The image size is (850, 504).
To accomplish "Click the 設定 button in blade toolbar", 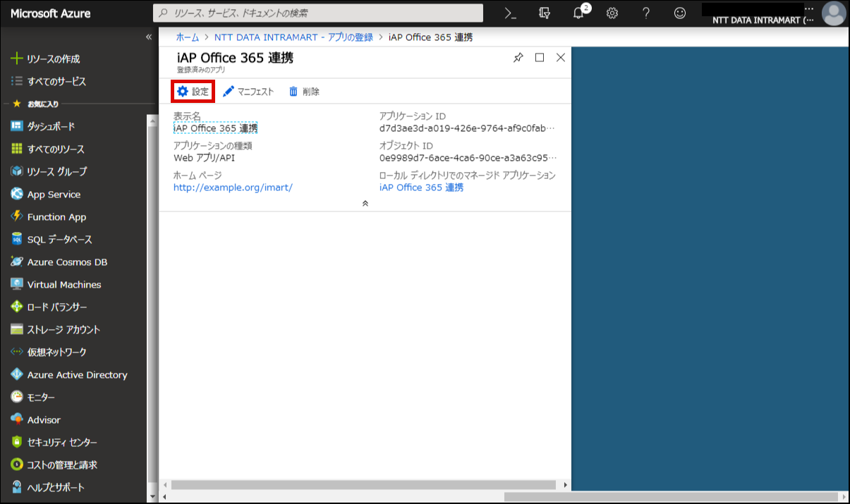I will (193, 92).
